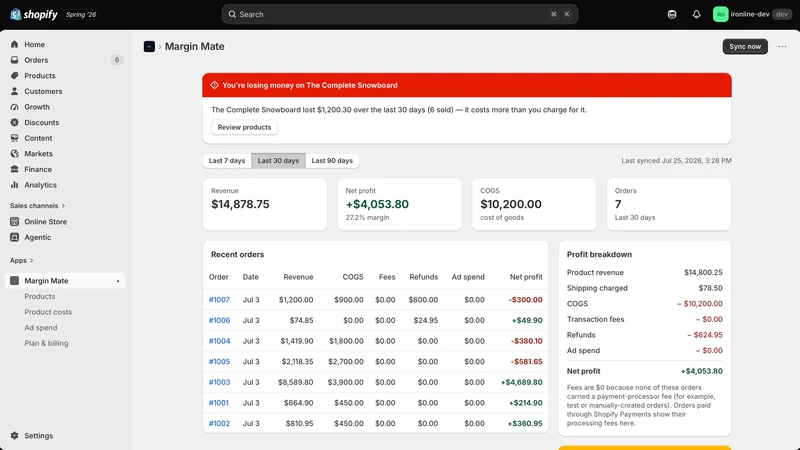Click the Online Store icon
This screenshot has height=450, width=800.
pyautogui.click(x=14, y=221)
